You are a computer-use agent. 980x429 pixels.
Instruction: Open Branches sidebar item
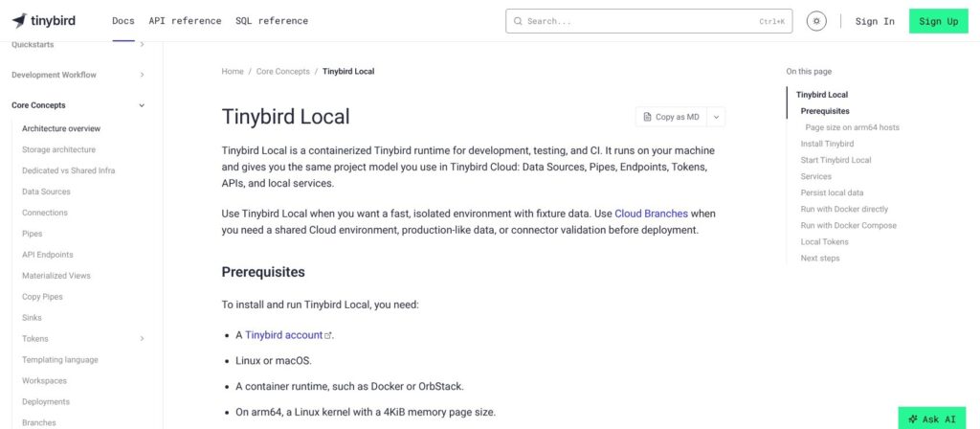point(38,422)
